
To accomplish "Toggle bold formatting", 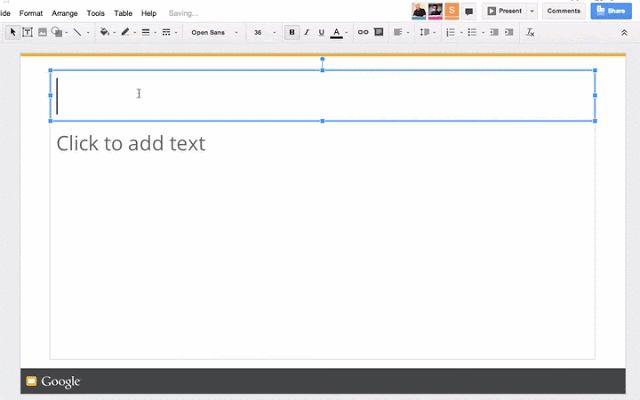I will [x=292, y=32].
